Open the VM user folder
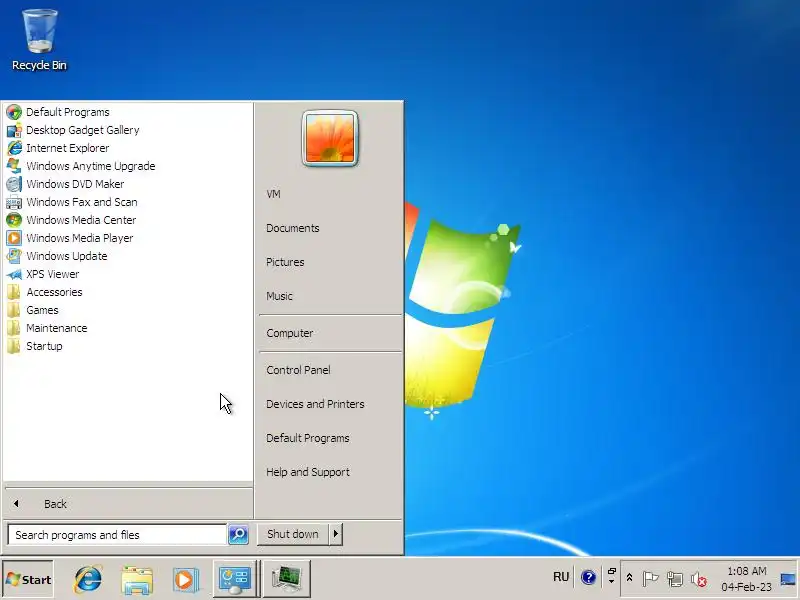800x600 pixels. coord(273,194)
